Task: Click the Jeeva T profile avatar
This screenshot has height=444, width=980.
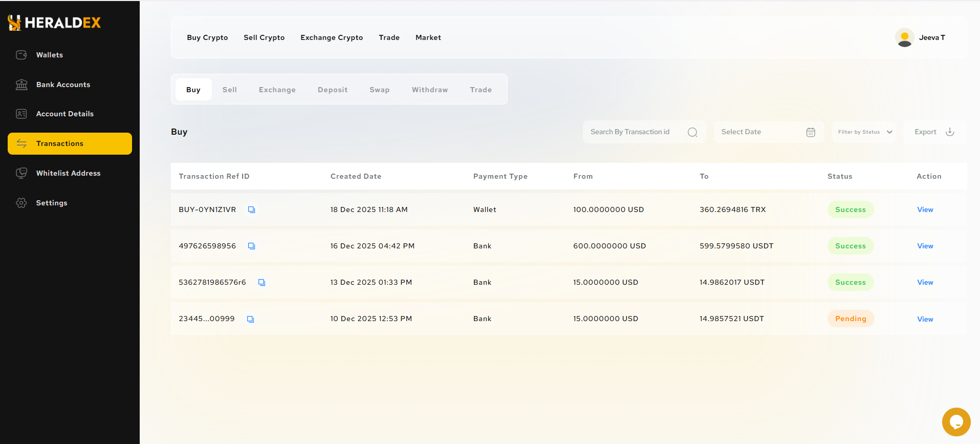Action: pyautogui.click(x=904, y=37)
